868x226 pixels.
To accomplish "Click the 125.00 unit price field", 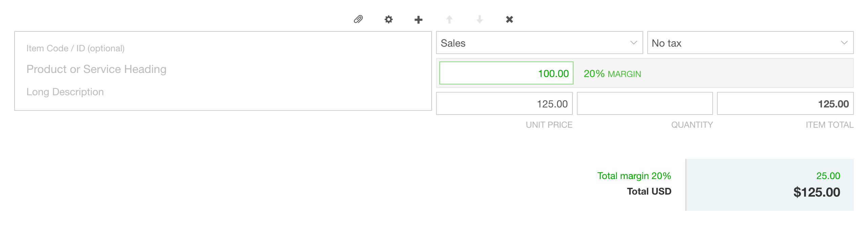I will tap(504, 104).
